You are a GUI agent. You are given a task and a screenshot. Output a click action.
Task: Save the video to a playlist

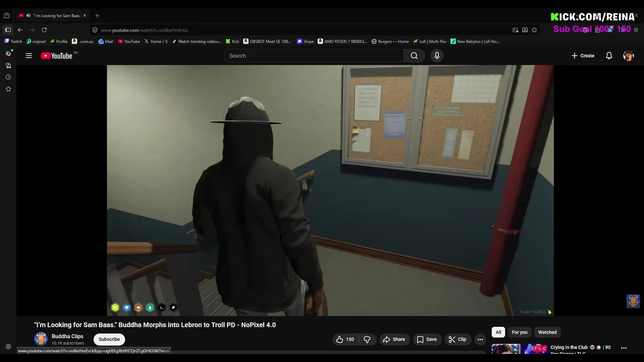(x=427, y=339)
